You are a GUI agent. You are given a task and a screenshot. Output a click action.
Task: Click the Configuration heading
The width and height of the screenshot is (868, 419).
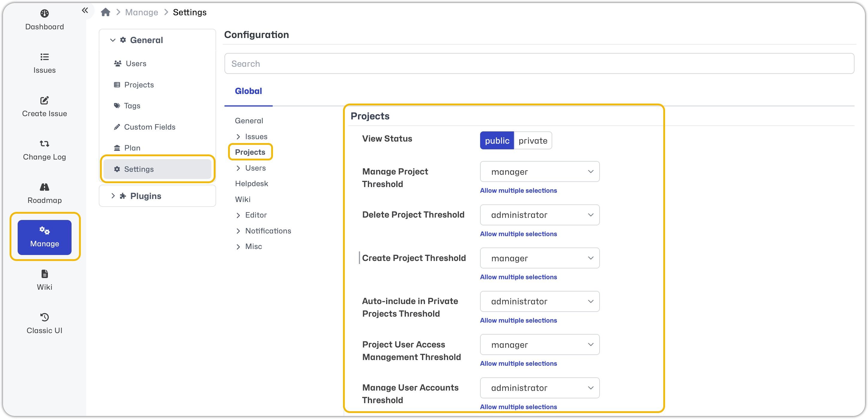click(257, 35)
